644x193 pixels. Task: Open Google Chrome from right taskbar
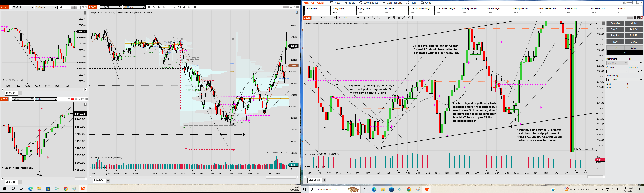point(409,189)
